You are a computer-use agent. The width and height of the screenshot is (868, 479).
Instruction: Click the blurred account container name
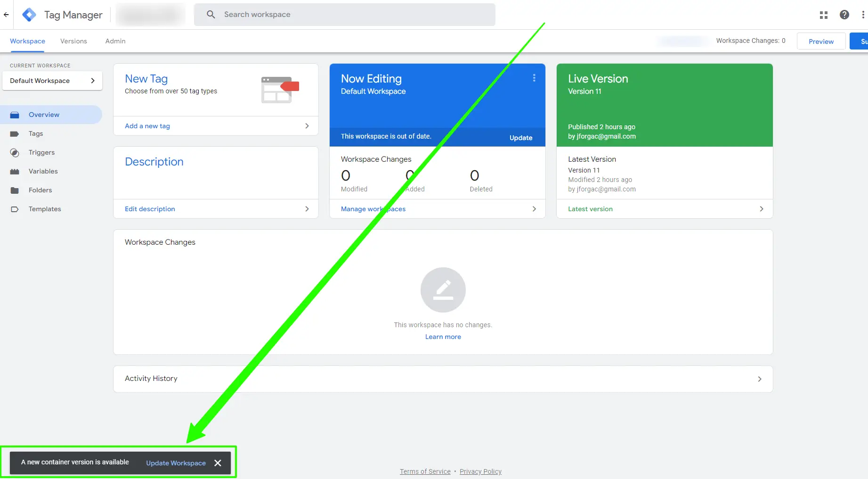[x=151, y=15]
